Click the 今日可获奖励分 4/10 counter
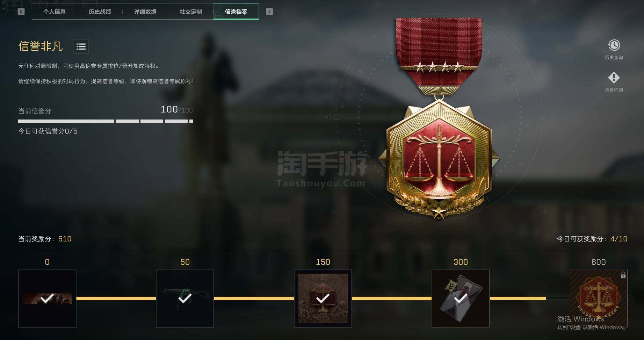This screenshot has height=340, width=644. (592, 239)
